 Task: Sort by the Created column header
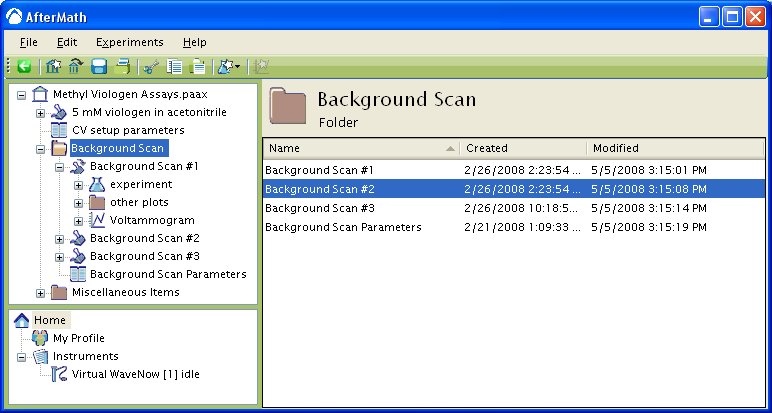(x=523, y=148)
